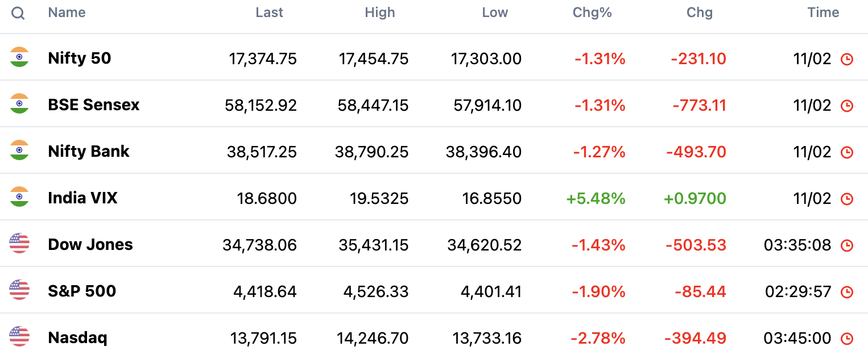This screenshot has height=359, width=868.
Task: Click the US flag beside Dow Jones
Action: coord(19,244)
